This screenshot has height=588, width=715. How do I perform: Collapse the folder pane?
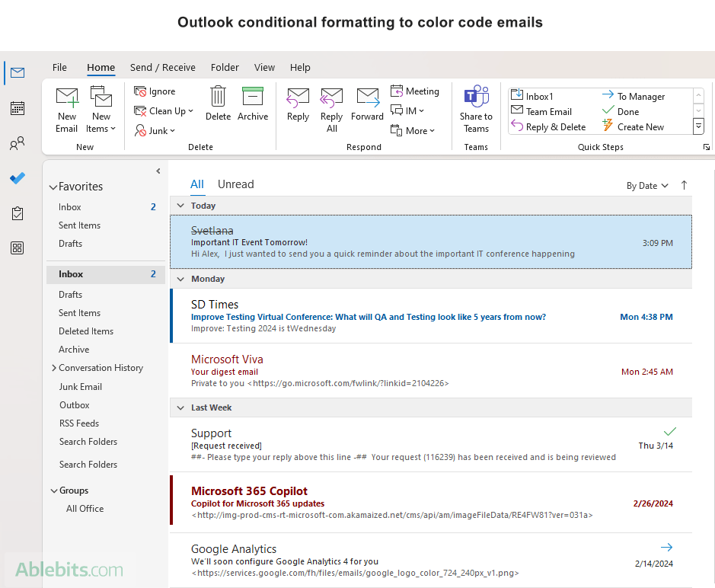(158, 171)
